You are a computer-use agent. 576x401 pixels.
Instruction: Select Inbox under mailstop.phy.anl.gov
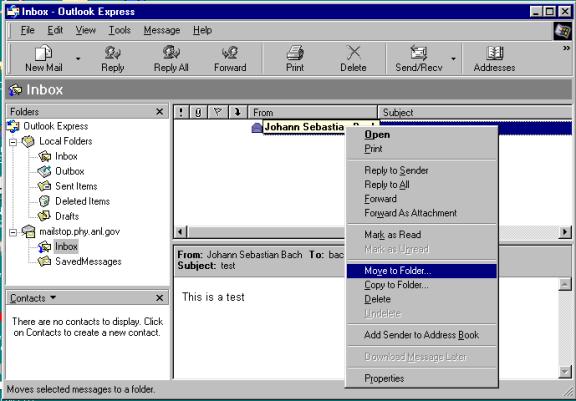(66, 246)
